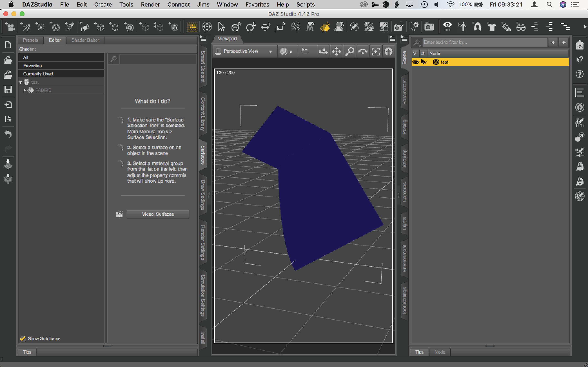Uncheck the Show Sub Items checkbox
The image size is (588, 367).
tap(23, 338)
